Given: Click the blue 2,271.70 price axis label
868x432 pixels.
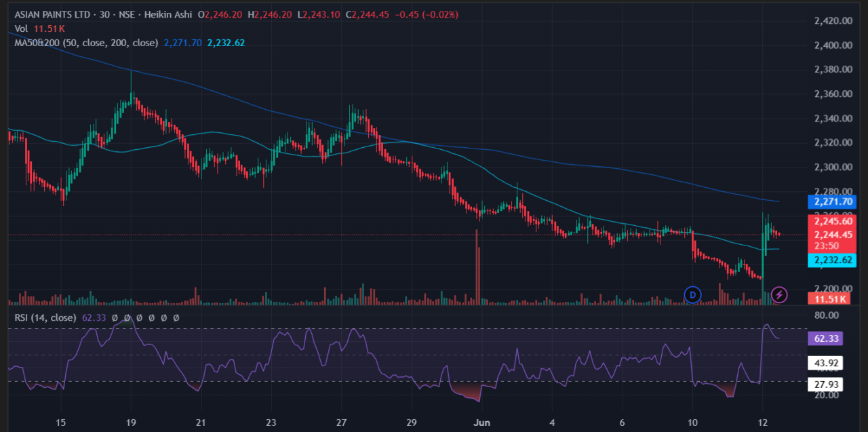Looking at the screenshot, I should coord(831,201).
